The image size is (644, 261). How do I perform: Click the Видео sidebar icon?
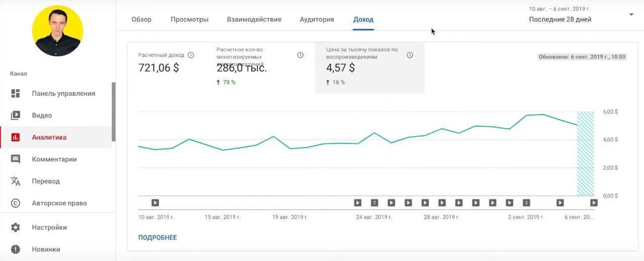coord(16,115)
